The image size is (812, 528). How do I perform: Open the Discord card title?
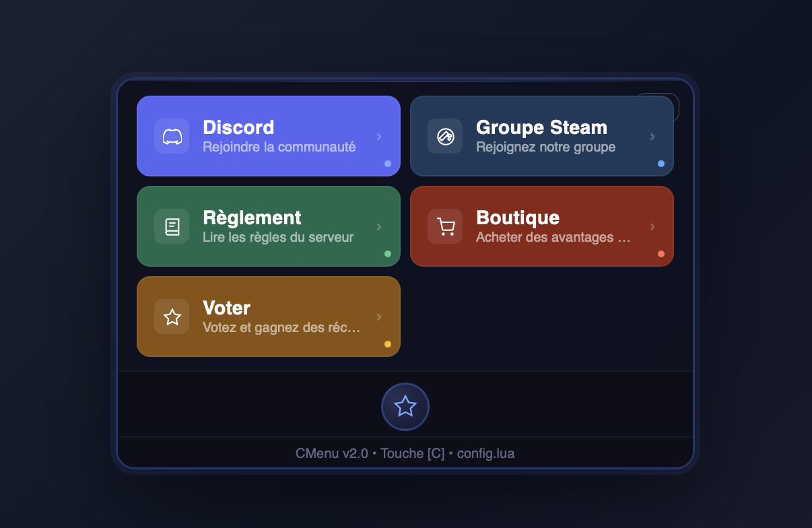238,127
